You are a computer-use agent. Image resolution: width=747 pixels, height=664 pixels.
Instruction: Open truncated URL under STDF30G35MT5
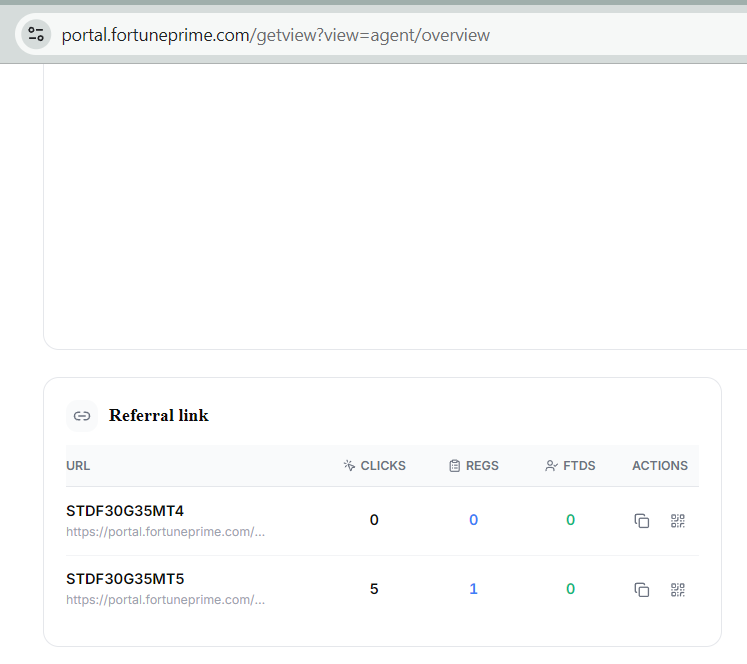[x=165, y=600]
